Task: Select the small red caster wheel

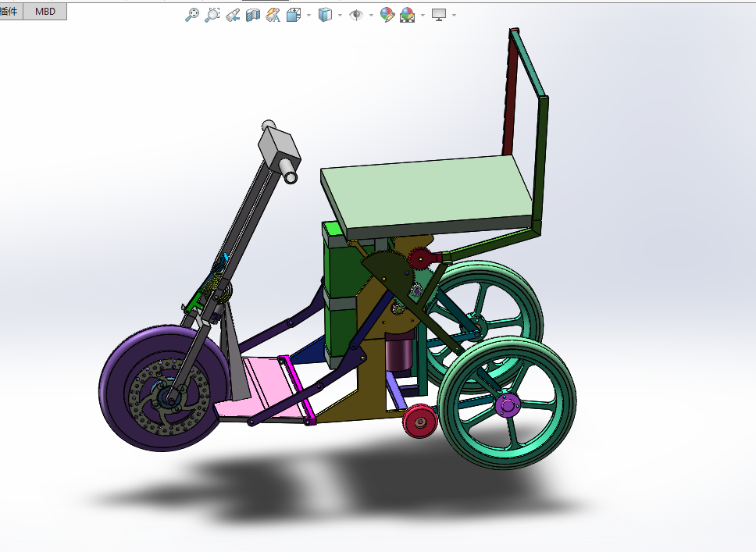Action: click(x=420, y=422)
